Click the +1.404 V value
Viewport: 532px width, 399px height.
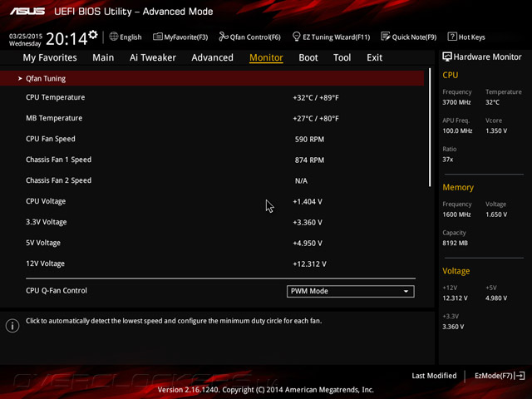tap(308, 202)
